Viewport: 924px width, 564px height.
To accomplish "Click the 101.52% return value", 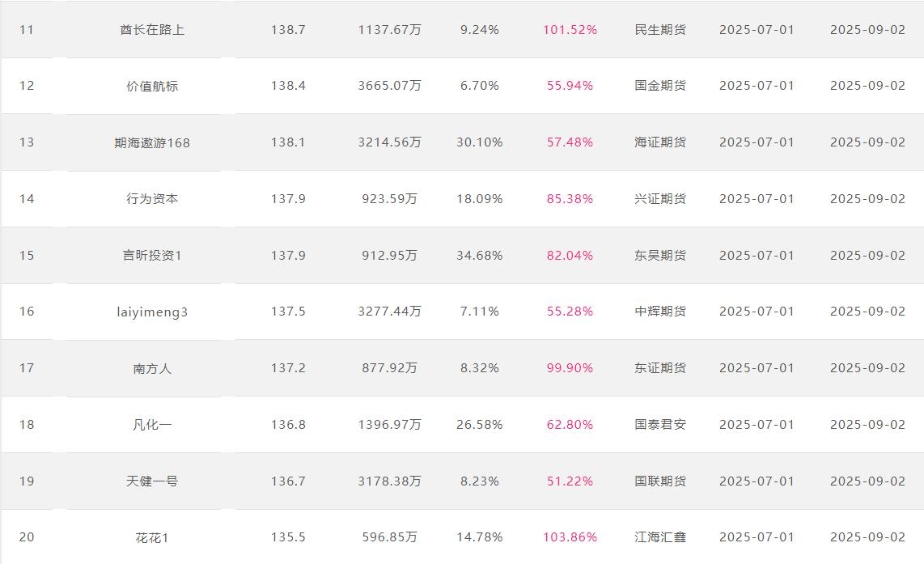I will [x=570, y=29].
